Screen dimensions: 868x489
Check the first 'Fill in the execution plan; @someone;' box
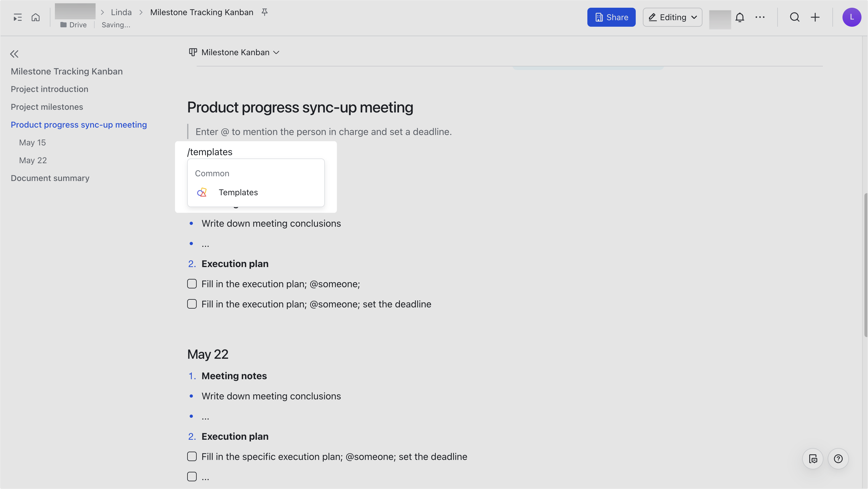pyautogui.click(x=192, y=284)
